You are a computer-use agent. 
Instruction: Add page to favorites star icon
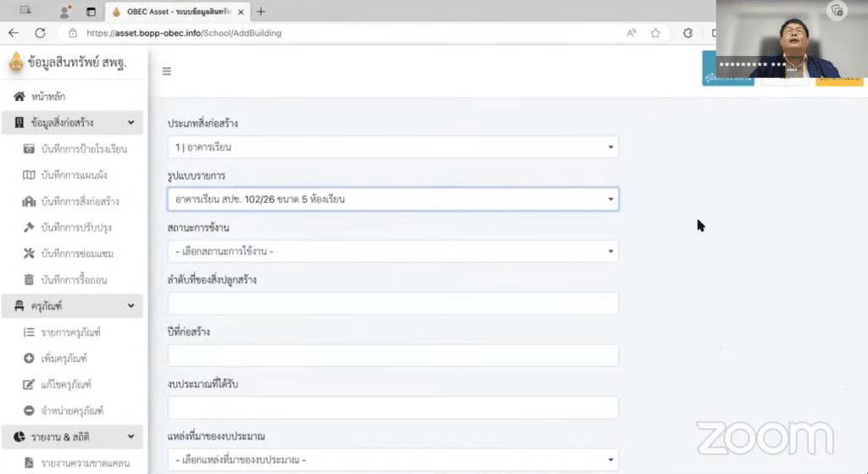(x=655, y=33)
